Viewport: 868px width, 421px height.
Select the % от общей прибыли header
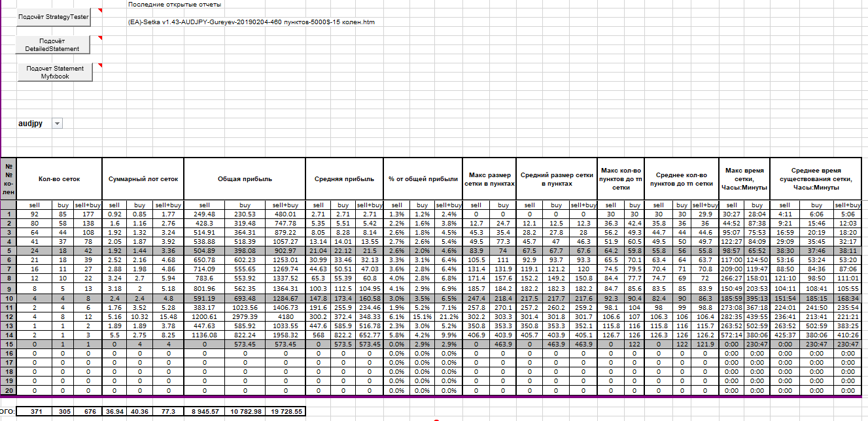(422, 178)
